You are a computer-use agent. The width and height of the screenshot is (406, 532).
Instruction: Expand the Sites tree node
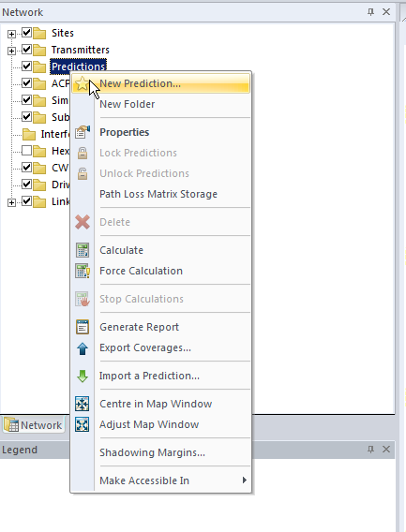coord(11,34)
